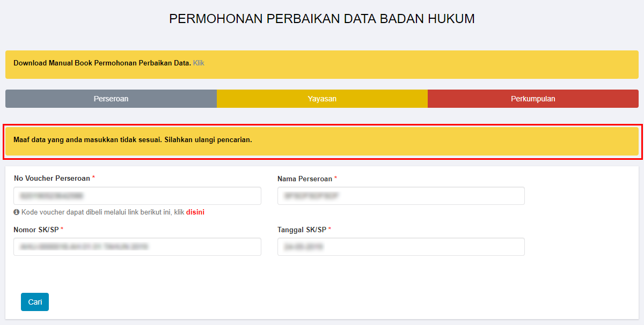Switch to the Yayasan tab
Screen dimensions: 644x325
click(x=322, y=99)
